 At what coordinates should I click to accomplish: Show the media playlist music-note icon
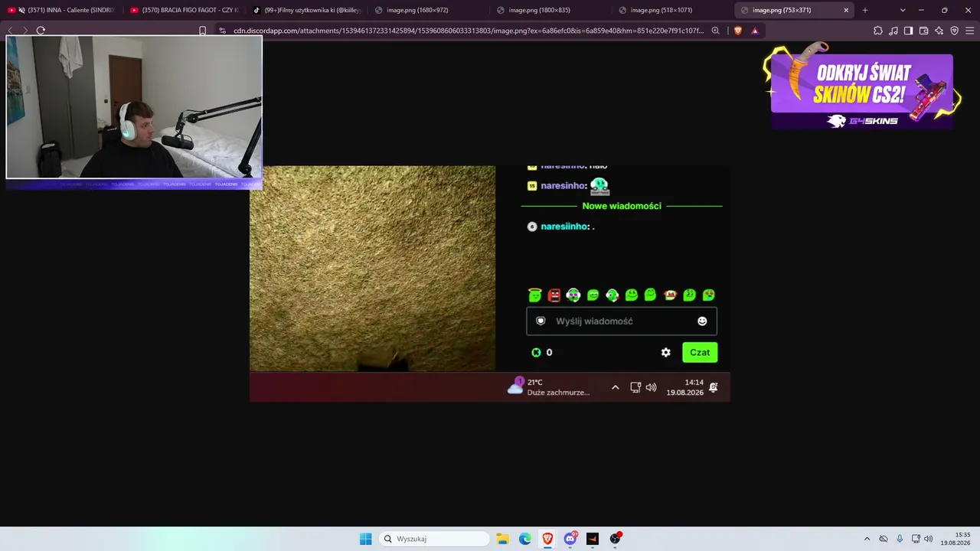(893, 31)
